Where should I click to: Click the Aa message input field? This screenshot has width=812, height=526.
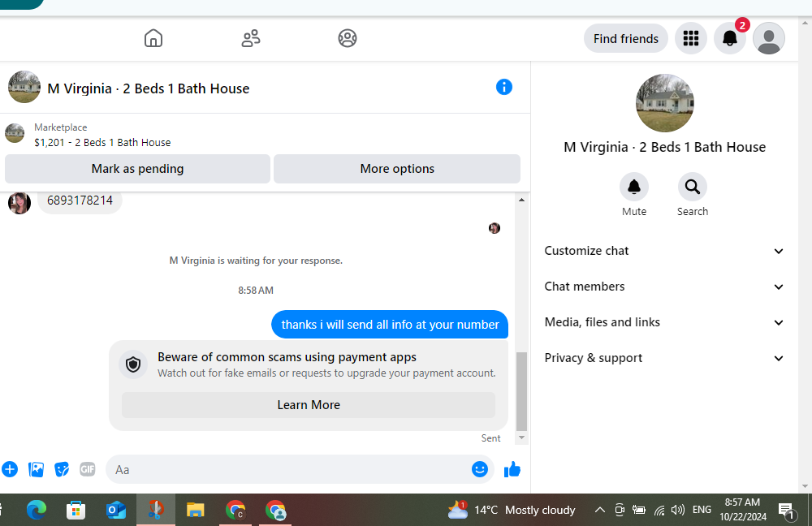(290, 469)
